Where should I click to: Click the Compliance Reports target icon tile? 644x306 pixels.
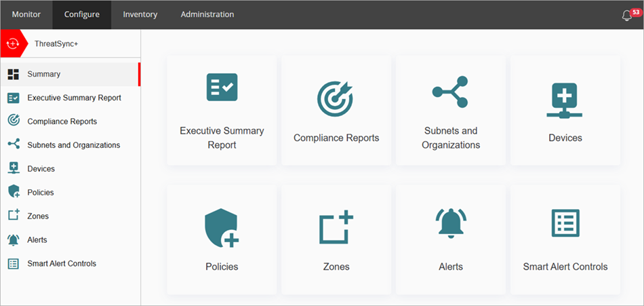pos(336,98)
